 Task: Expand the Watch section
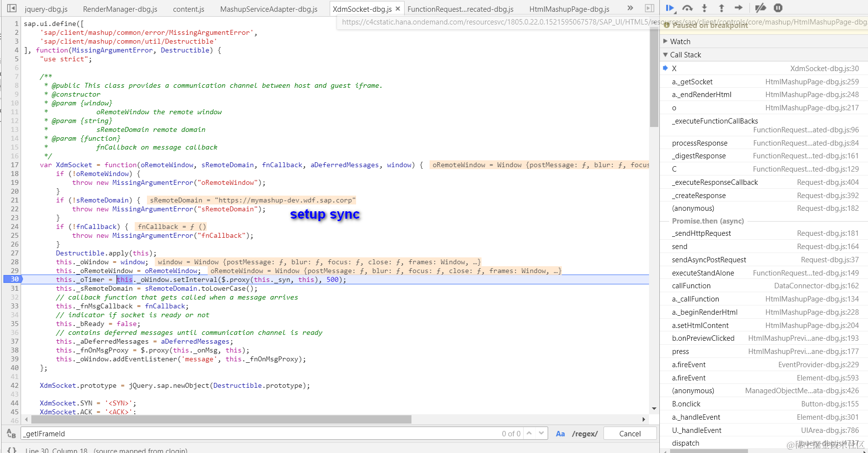(764, 42)
